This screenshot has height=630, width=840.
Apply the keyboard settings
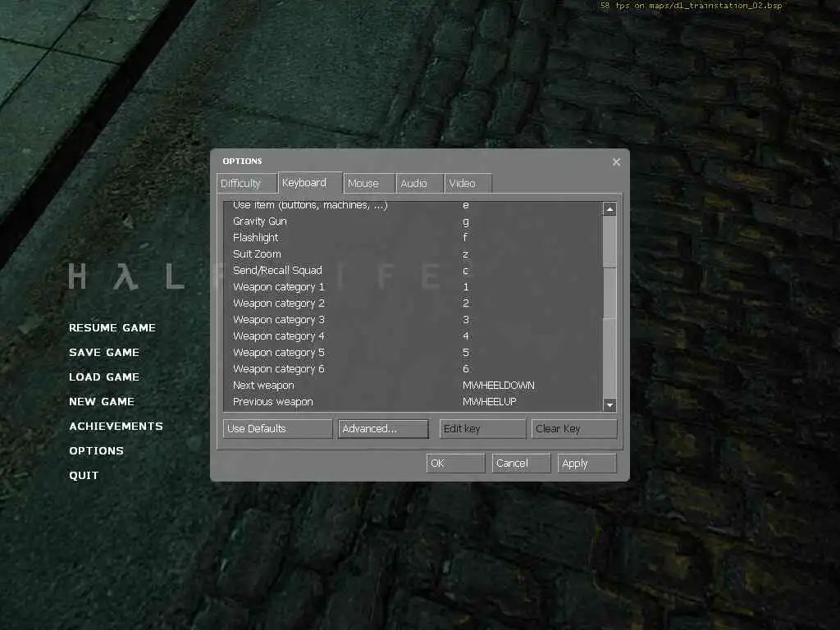coord(587,463)
